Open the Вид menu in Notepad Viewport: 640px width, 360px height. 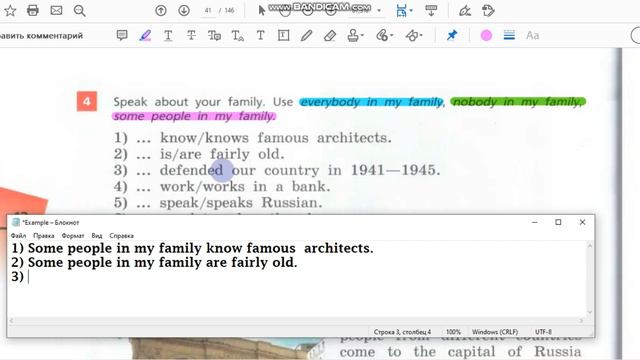[x=97, y=236]
